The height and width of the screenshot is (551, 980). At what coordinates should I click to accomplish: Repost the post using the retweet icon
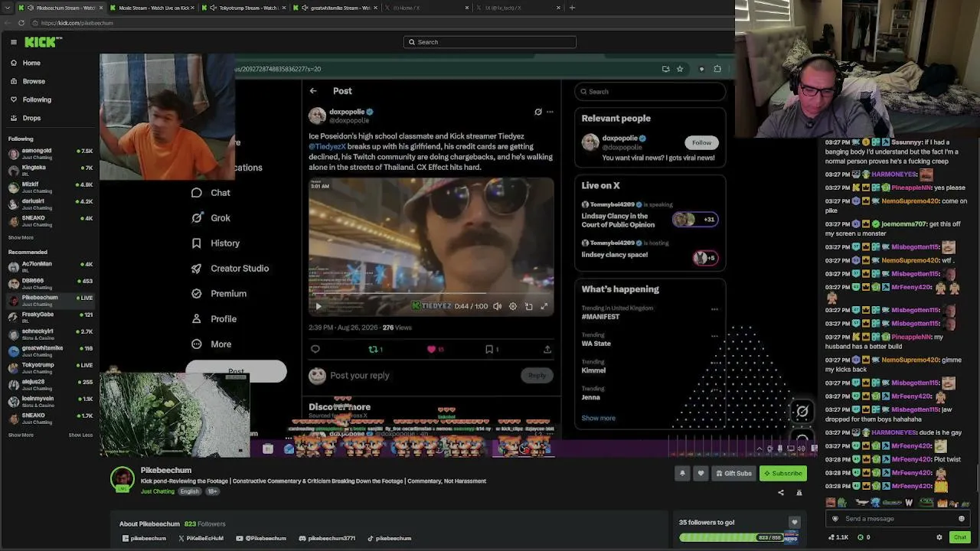(374, 349)
